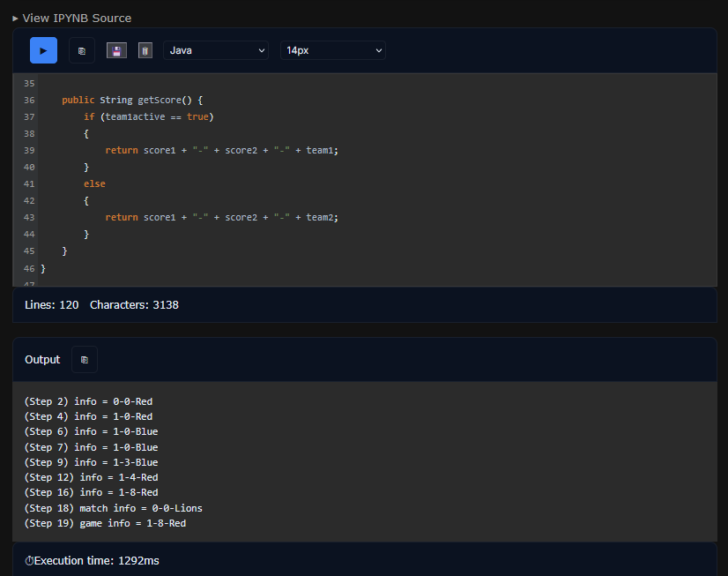The image size is (728, 576).
Task: Open the Java language dropdown
Action: click(216, 50)
